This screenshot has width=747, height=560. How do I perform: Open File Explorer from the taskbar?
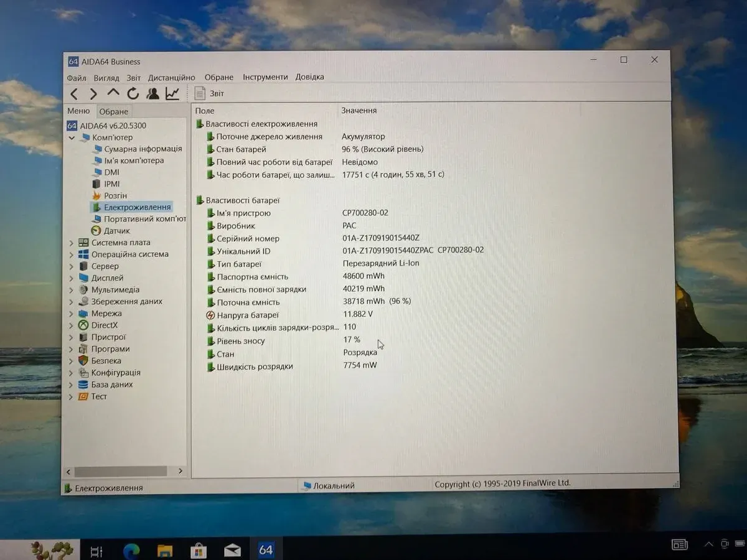[165, 550]
